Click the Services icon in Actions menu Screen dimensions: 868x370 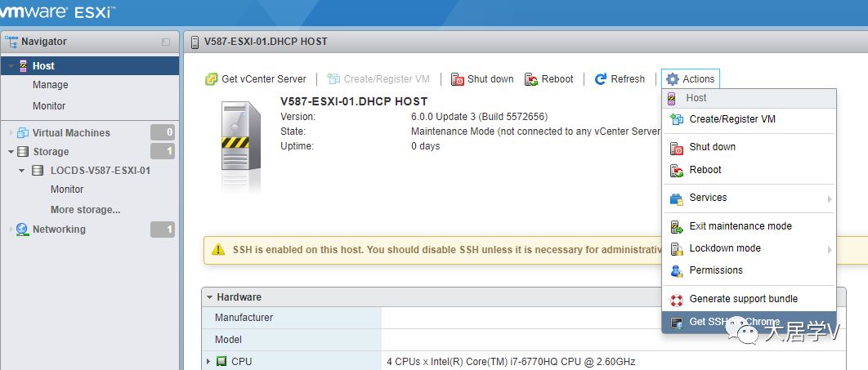[x=677, y=198]
